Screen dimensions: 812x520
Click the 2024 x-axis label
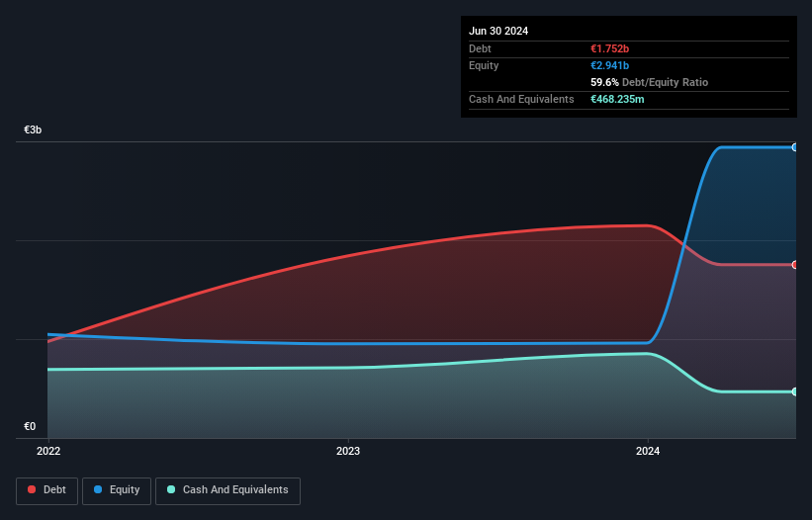[648, 451]
